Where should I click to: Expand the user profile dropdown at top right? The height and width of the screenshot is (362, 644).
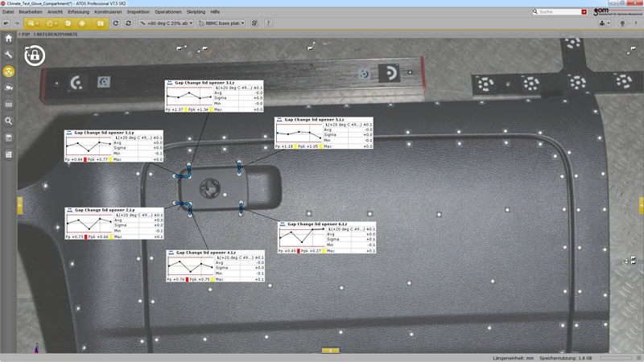pyautogui.click(x=605, y=23)
